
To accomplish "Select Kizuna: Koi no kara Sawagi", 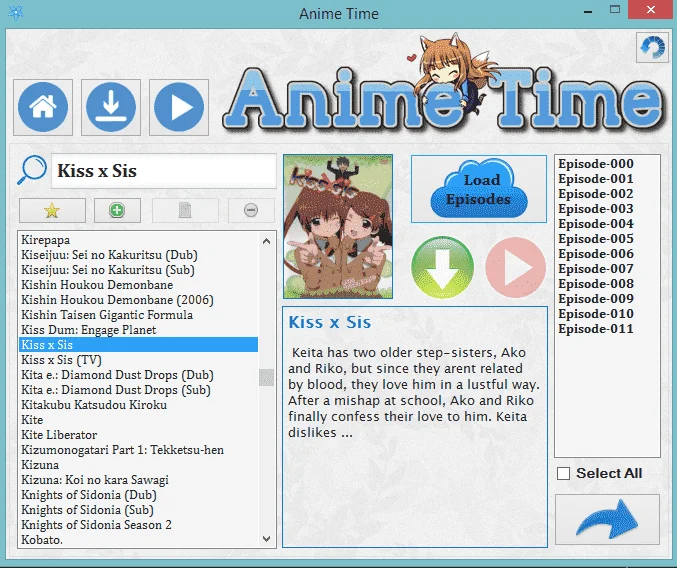I will tap(138, 480).
